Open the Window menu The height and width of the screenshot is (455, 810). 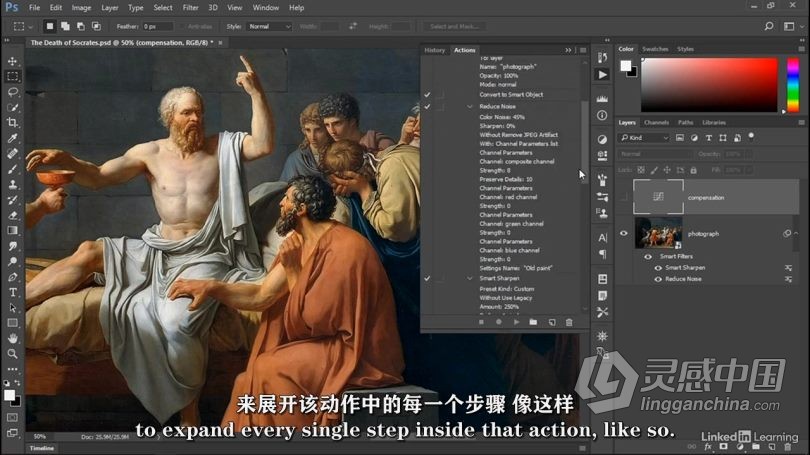[266, 8]
